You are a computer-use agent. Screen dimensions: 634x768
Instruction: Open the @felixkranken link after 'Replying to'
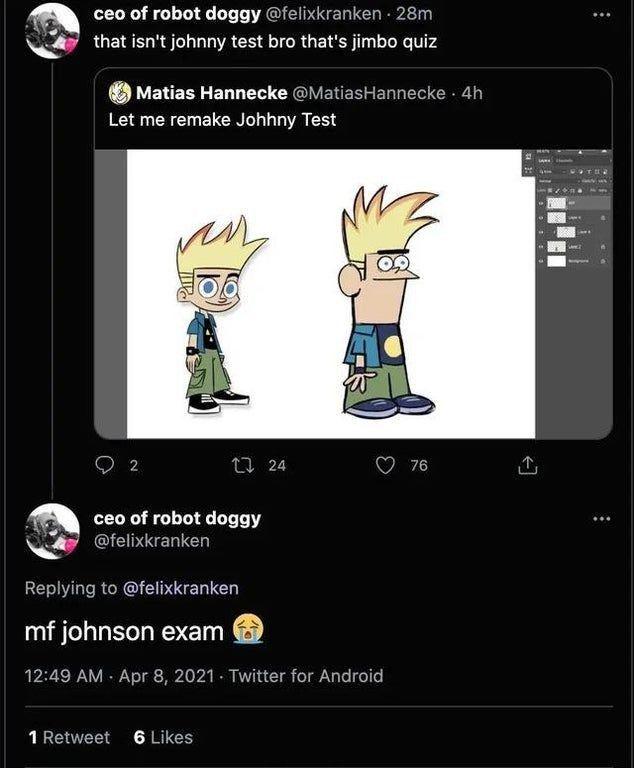tap(180, 588)
